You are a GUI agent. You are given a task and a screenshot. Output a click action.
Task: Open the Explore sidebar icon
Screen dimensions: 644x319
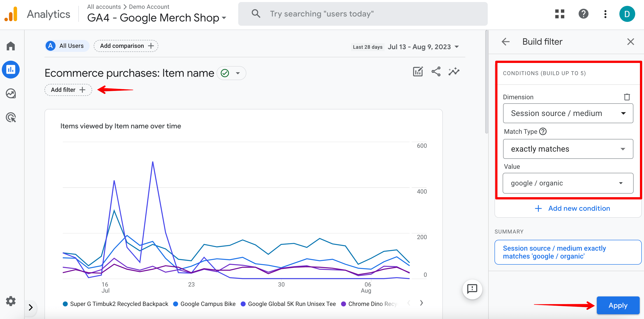click(x=11, y=93)
